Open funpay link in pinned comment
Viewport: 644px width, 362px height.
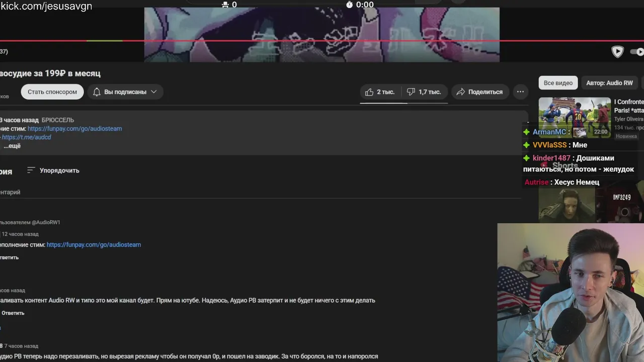[94, 245]
